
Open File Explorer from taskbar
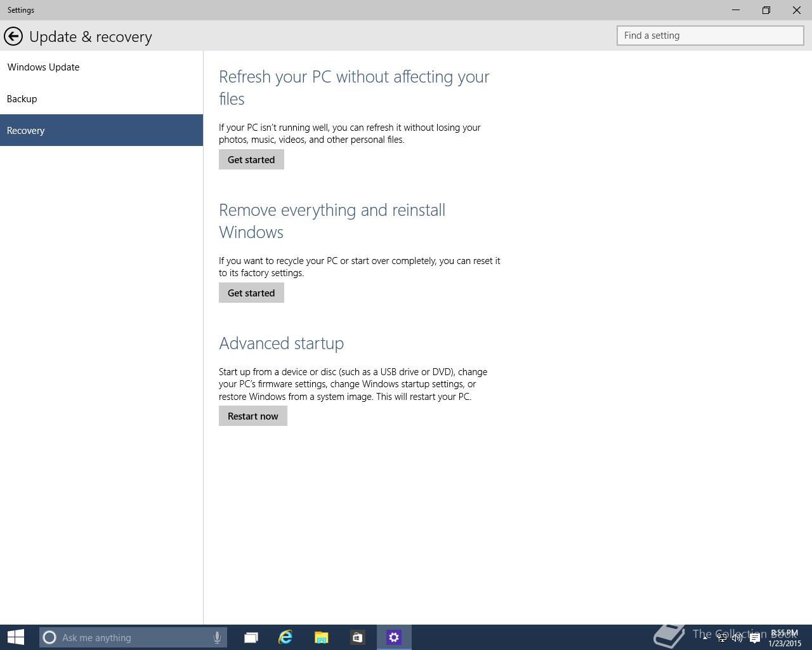point(322,637)
